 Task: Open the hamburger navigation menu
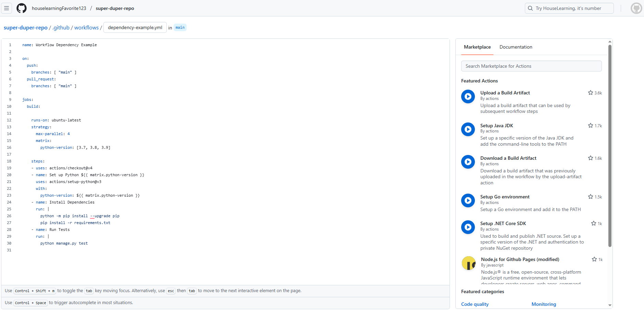click(7, 8)
